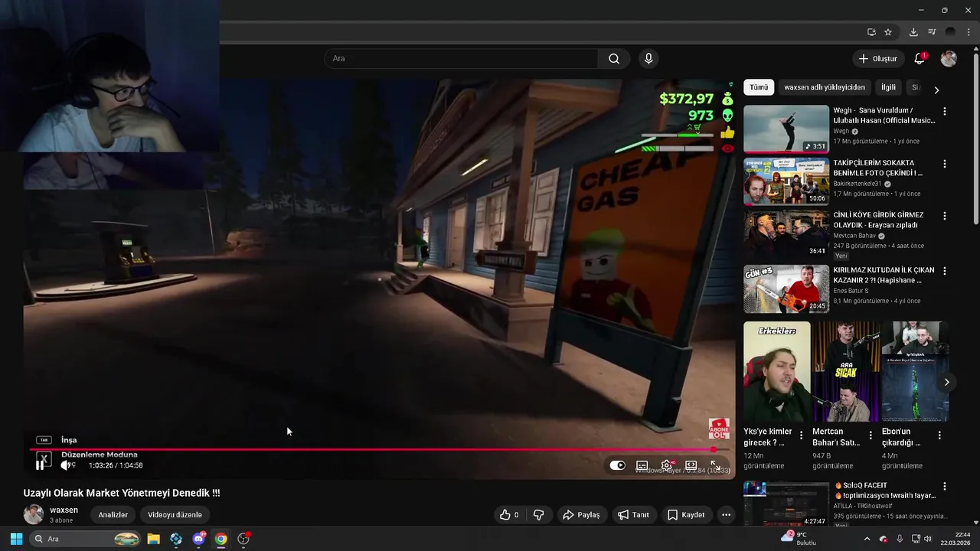Open the Windows Start menu
980x551 pixels.
point(16,539)
